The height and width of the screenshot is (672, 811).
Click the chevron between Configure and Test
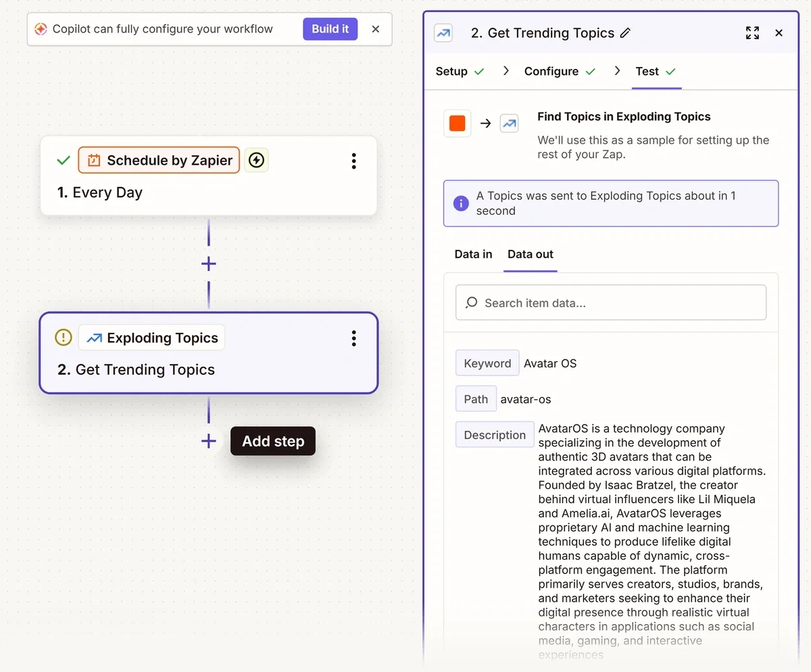[617, 71]
